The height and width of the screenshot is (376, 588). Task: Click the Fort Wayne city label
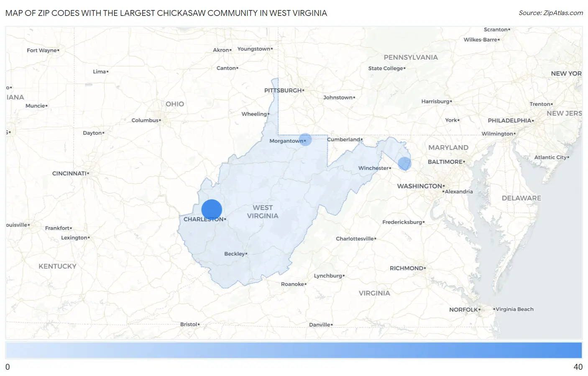pos(42,50)
